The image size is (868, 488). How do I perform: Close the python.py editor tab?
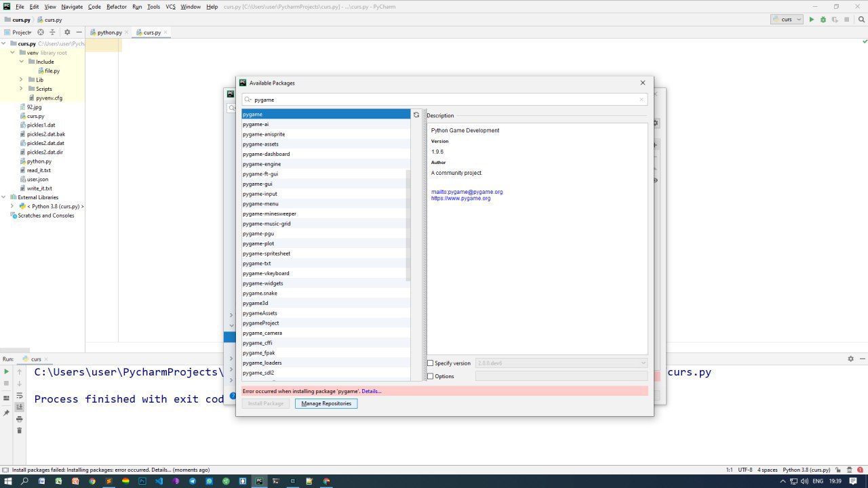[127, 33]
